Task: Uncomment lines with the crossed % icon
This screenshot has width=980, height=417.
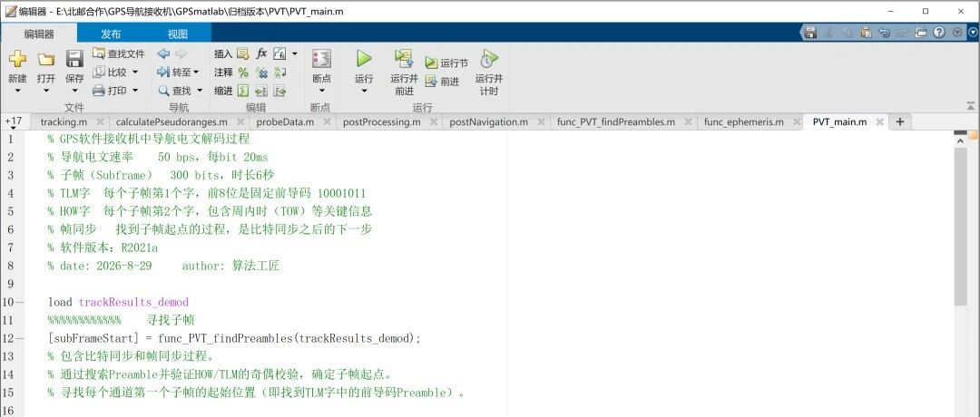Action: [262, 73]
